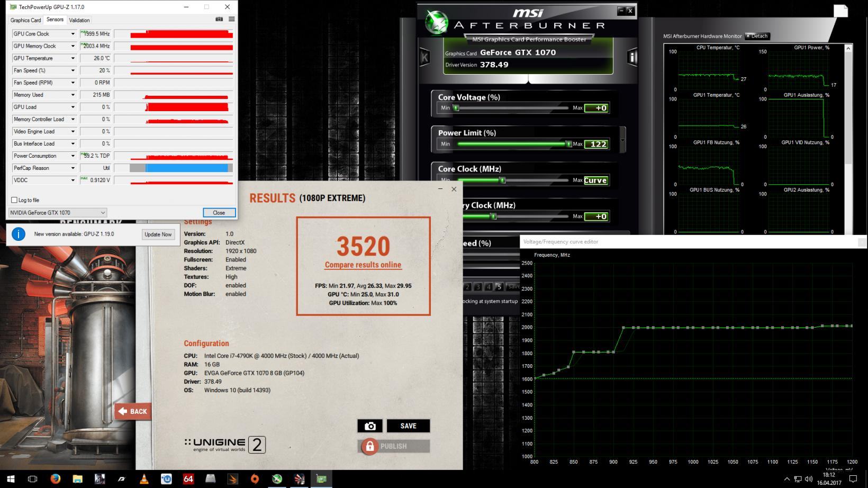
Task: Open File Explorer from taskbar
Action: click(x=77, y=479)
